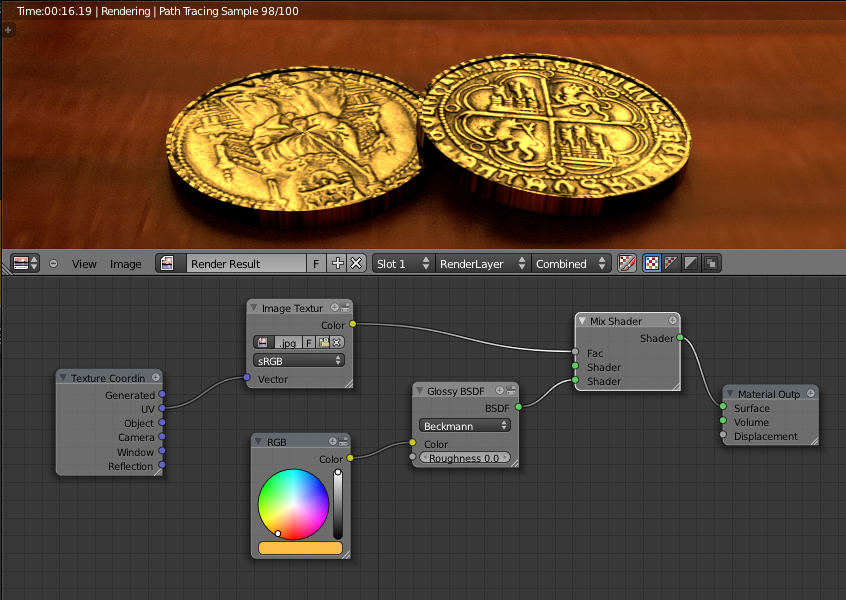Open the Combined pass dropdown
Screen dimensions: 846x600
pos(571,263)
